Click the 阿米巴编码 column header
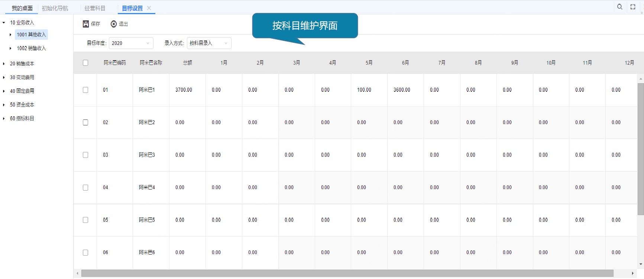Viewport: 644px width, 279px height. [115, 63]
